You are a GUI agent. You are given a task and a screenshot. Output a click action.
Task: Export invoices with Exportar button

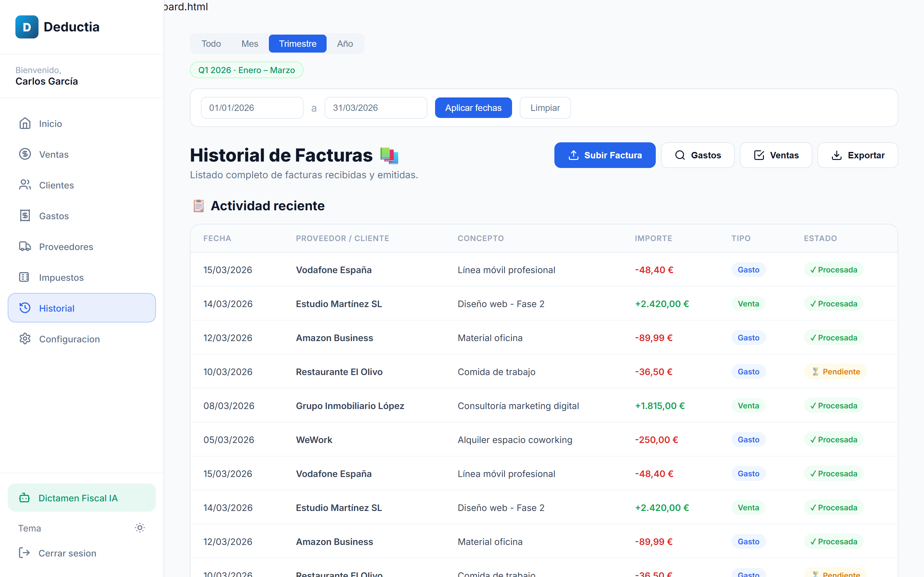(858, 155)
